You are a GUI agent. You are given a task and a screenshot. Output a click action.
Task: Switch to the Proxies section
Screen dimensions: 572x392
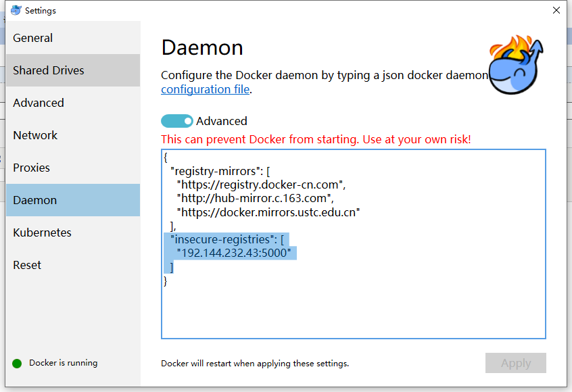pos(73,168)
